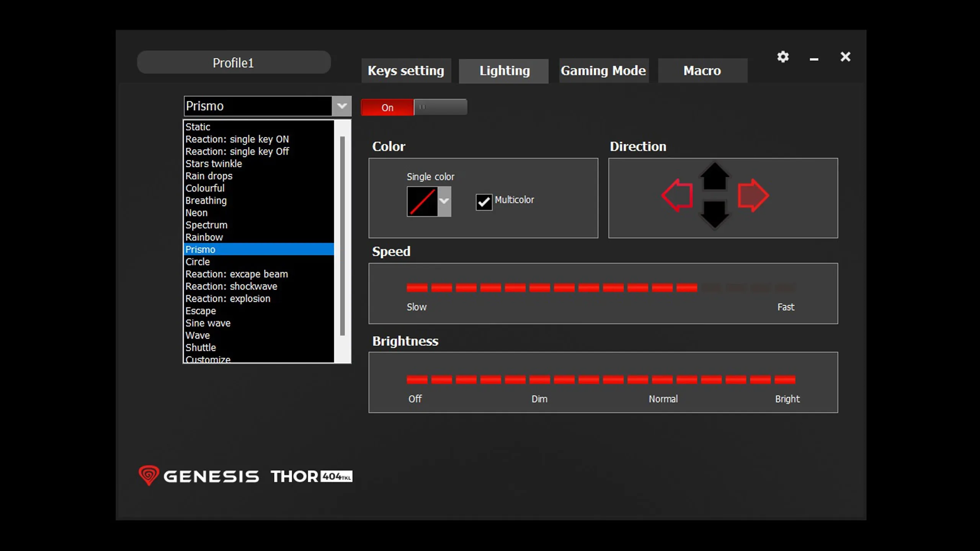The width and height of the screenshot is (980, 551).
Task: Select the Spectrum effect
Action: tap(259, 225)
